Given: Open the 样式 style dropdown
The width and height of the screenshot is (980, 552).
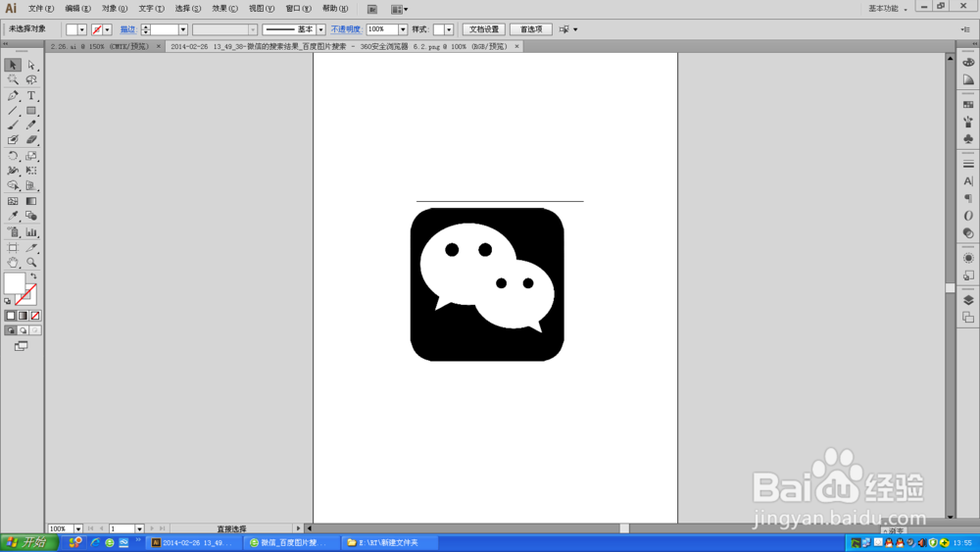Looking at the screenshot, I should point(449,29).
